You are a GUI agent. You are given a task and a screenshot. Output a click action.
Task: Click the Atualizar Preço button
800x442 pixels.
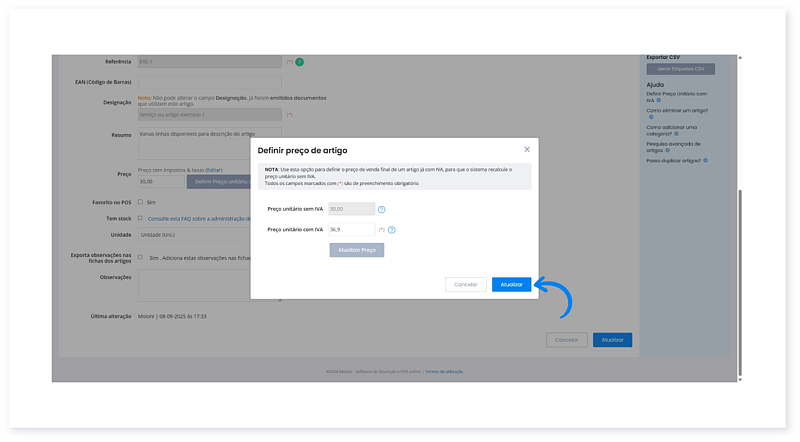click(357, 250)
